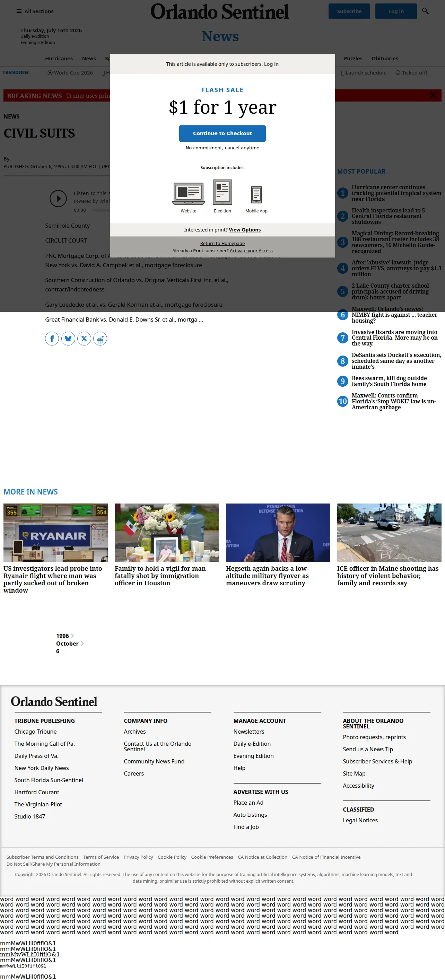Click the World Cup 2026 trending link
Image resolution: width=445 pixels, height=980 pixels.
[70, 73]
